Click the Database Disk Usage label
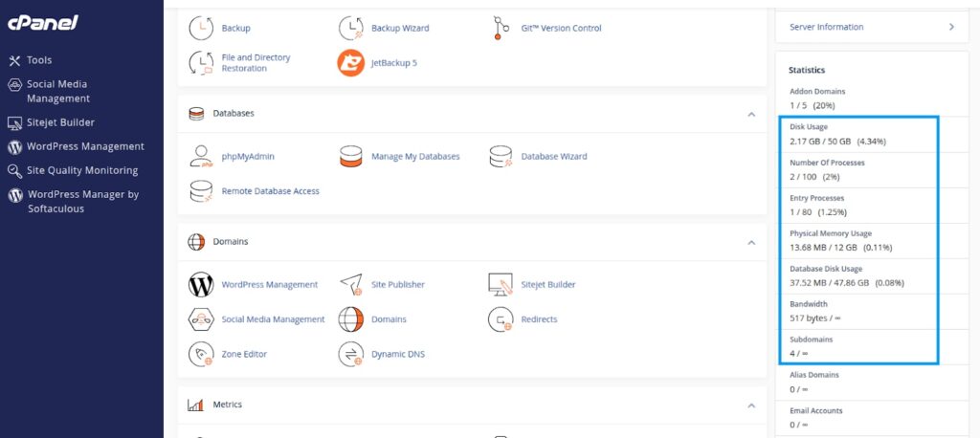 tap(826, 269)
